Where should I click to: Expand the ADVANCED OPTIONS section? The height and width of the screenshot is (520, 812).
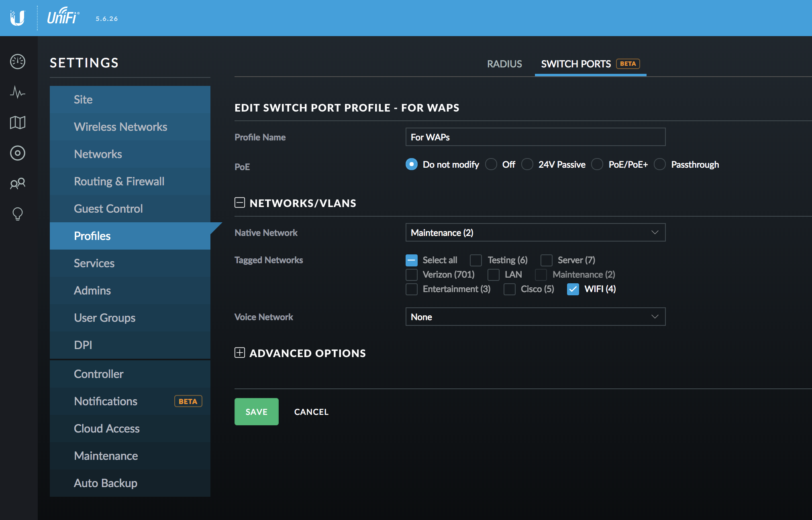240,353
